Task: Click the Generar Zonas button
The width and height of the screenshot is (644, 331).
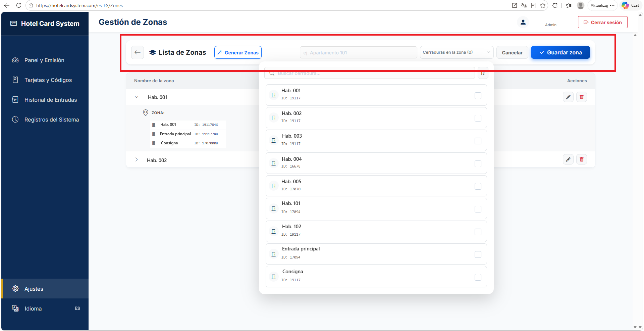Action: (x=238, y=52)
